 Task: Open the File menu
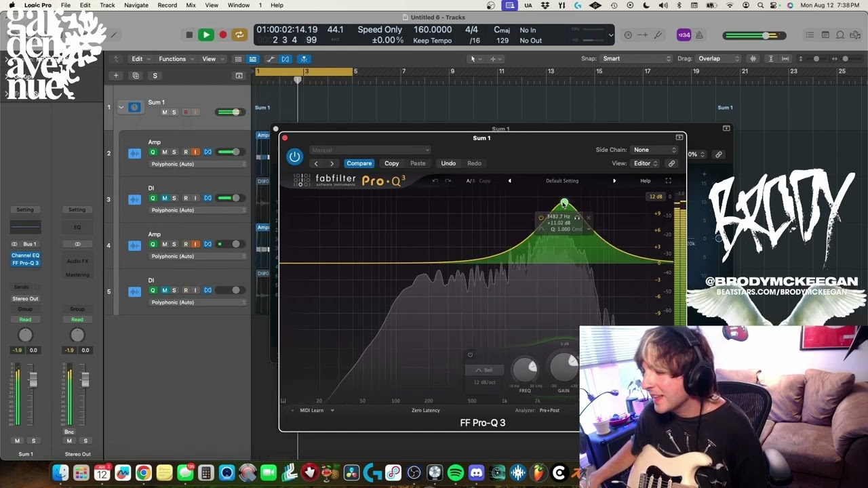click(66, 5)
